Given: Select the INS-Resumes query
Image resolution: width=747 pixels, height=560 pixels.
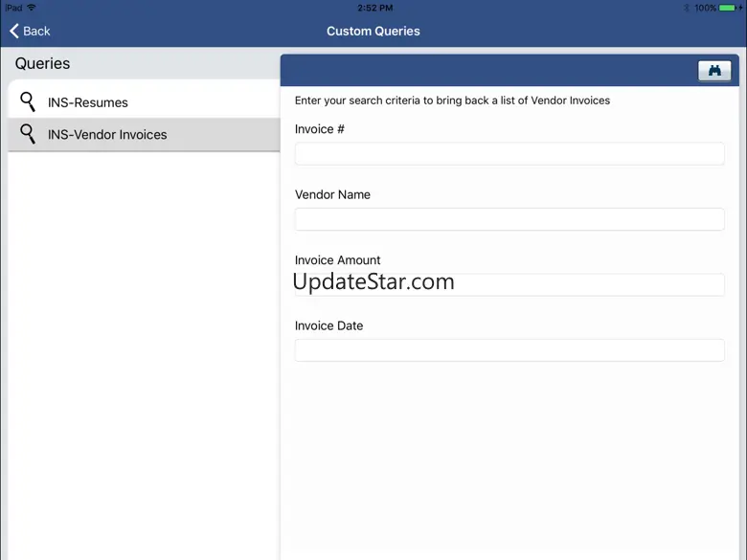Looking at the screenshot, I should pyautogui.click(x=144, y=102).
